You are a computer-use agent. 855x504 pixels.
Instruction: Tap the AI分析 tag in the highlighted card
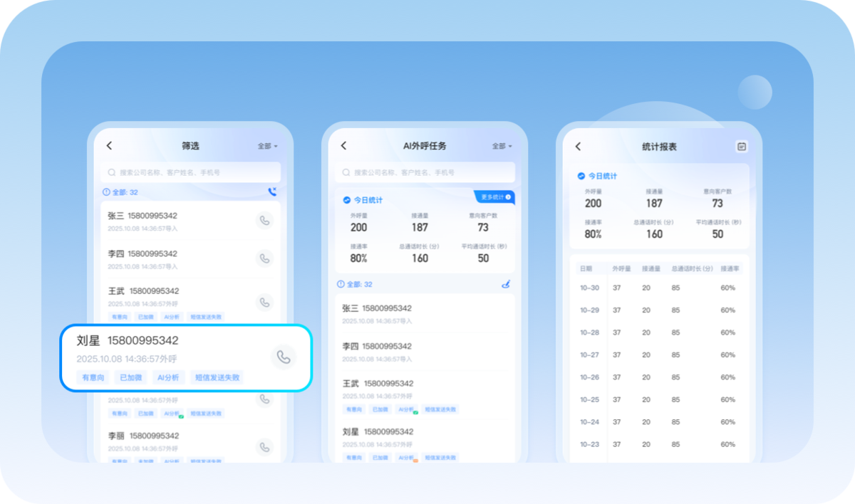[x=169, y=377]
